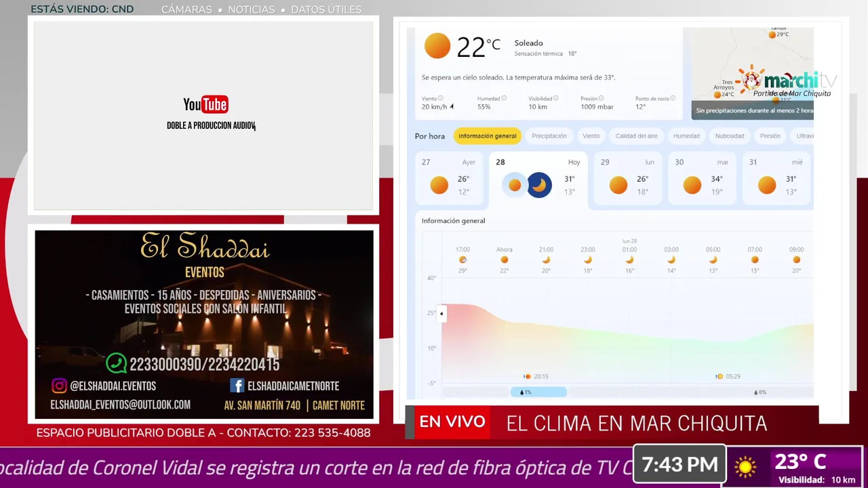The width and height of the screenshot is (868, 488).
Task: Open the DATOS ÚTILES menu item
Action: click(x=326, y=9)
